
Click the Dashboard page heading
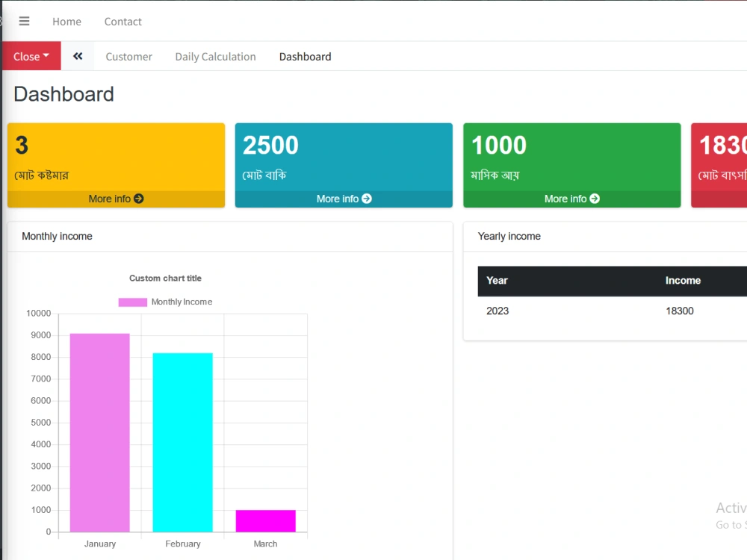pos(63,94)
